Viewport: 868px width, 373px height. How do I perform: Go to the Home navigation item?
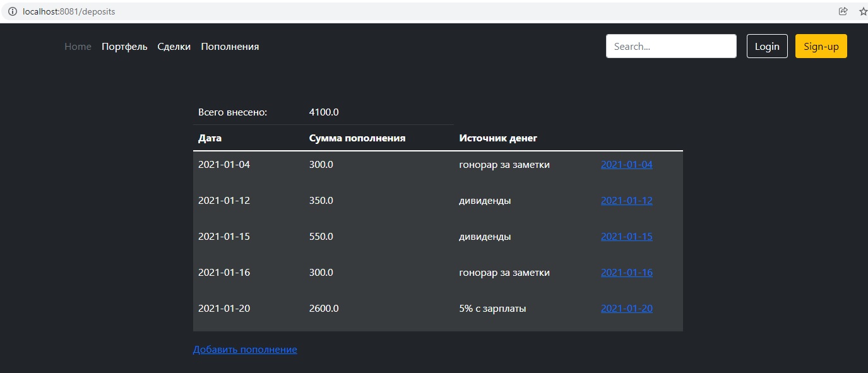77,46
